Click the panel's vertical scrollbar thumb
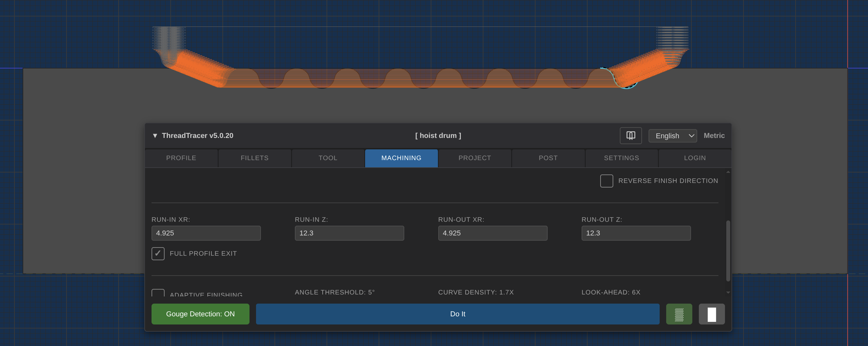Image resolution: width=868 pixels, height=346 pixels. tap(728, 251)
